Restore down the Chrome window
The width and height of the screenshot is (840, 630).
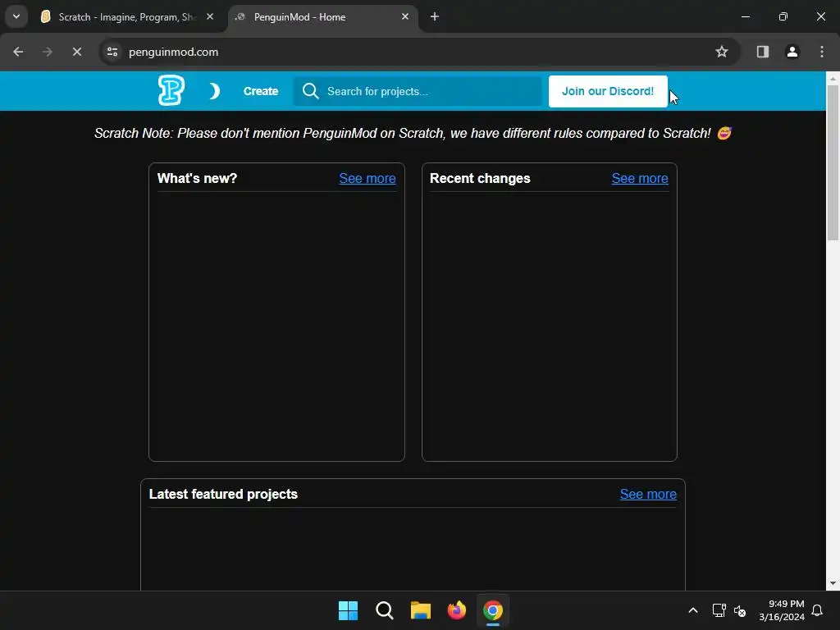tap(783, 16)
